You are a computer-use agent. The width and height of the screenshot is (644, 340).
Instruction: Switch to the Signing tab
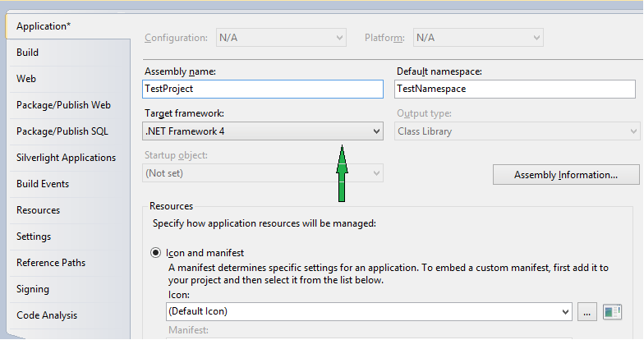point(33,289)
